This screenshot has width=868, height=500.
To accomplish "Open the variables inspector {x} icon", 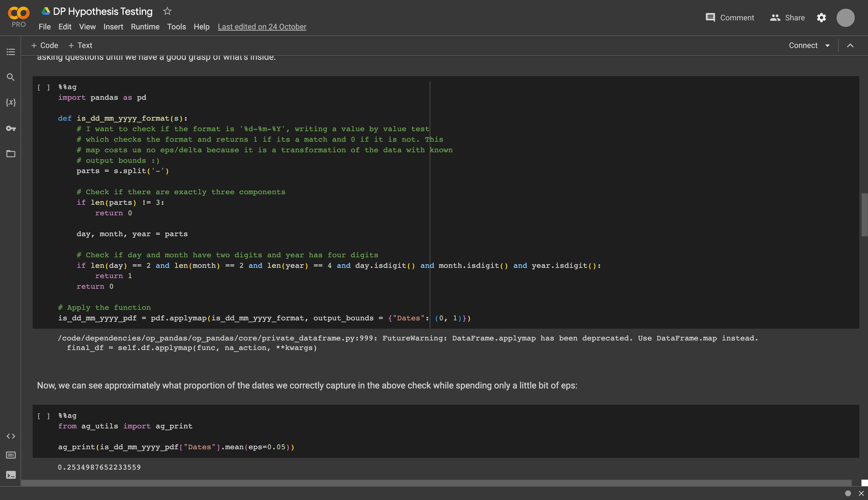I will 11,102.
